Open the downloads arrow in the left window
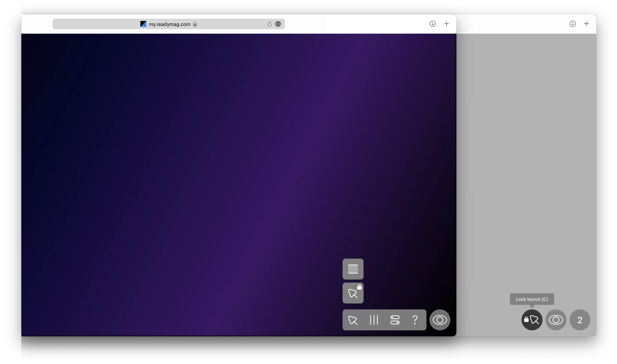 tap(433, 24)
